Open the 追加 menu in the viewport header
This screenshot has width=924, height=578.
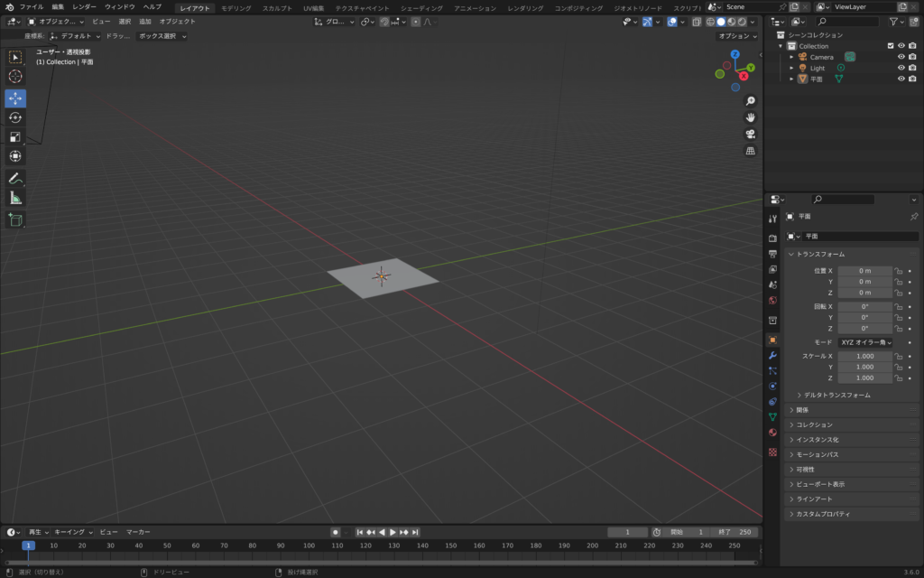click(x=145, y=22)
